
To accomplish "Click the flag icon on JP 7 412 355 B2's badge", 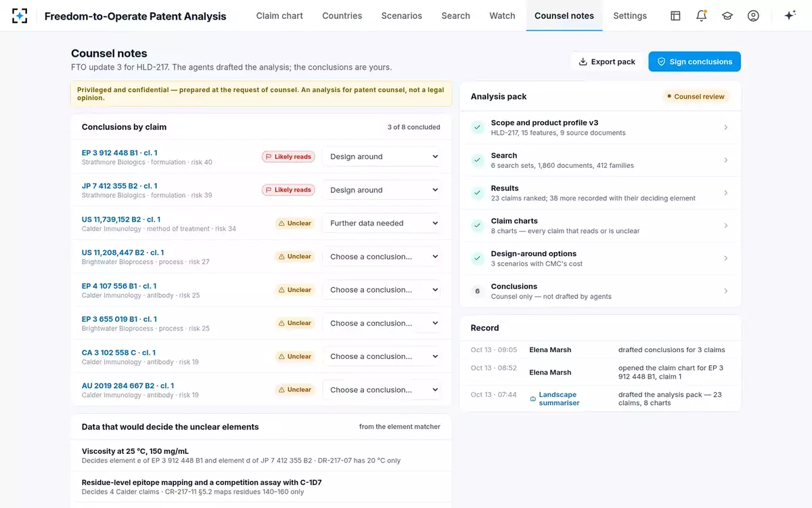I will (x=269, y=190).
